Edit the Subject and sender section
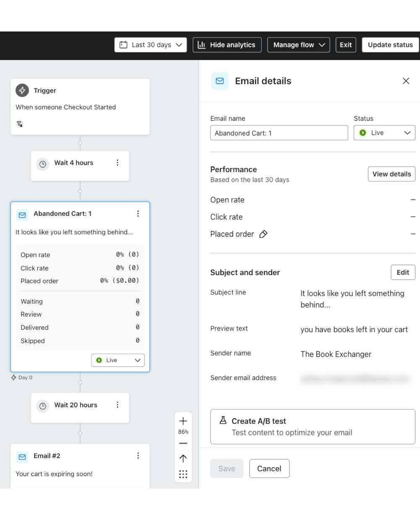Screen dimensions: 420x525 [x=402, y=272]
